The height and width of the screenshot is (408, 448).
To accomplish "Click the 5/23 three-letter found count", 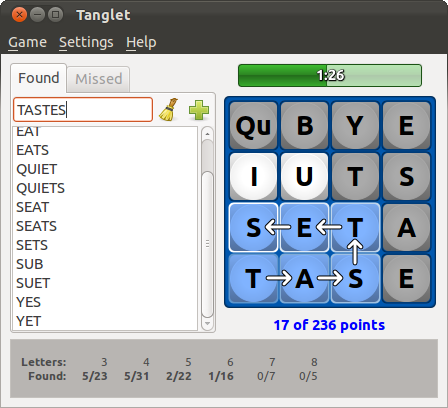I will (x=95, y=376).
